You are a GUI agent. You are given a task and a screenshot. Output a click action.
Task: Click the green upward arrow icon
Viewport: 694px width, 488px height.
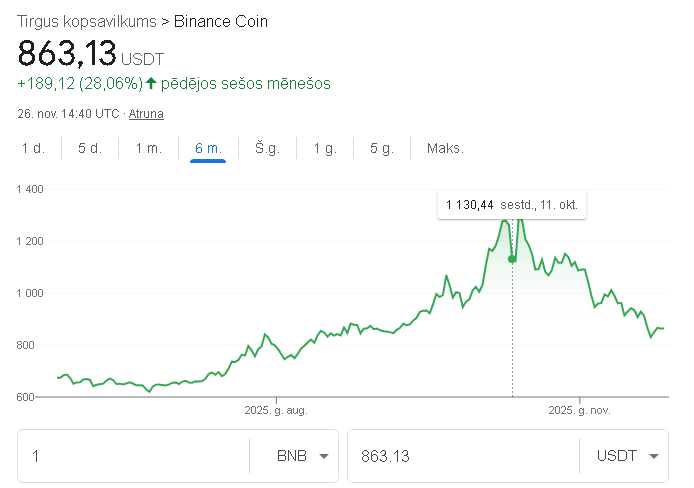point(152,84)
